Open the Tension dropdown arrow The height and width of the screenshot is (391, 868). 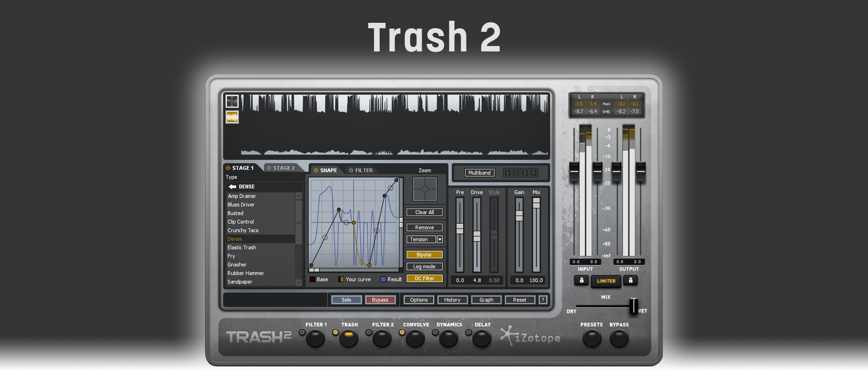pos(440,239)
